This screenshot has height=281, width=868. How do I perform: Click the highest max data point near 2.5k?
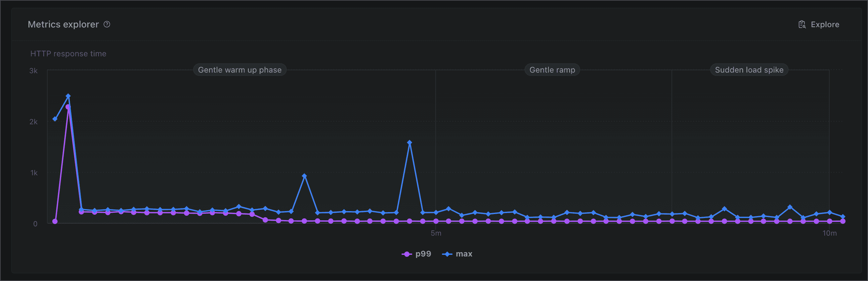(68, 96)
